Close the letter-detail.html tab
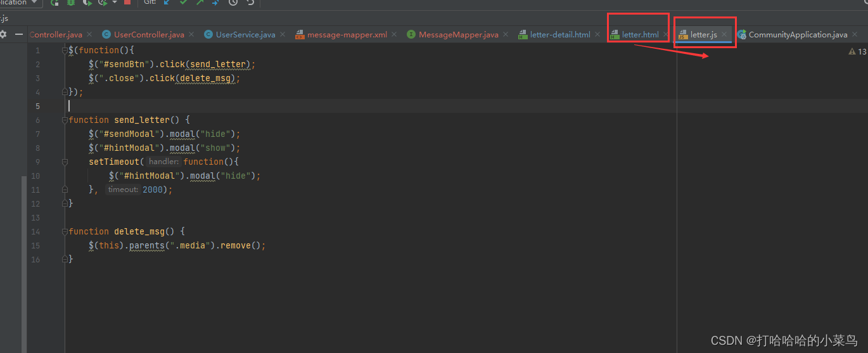The height and width of the screenshot is (353, 868). pos(597,35)
